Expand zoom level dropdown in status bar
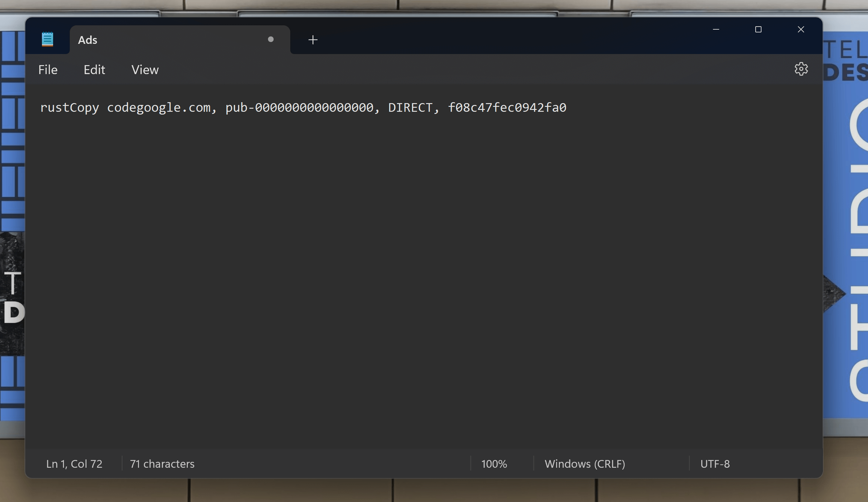This screenshot has width=868, height=502. [x=493, y=463]
